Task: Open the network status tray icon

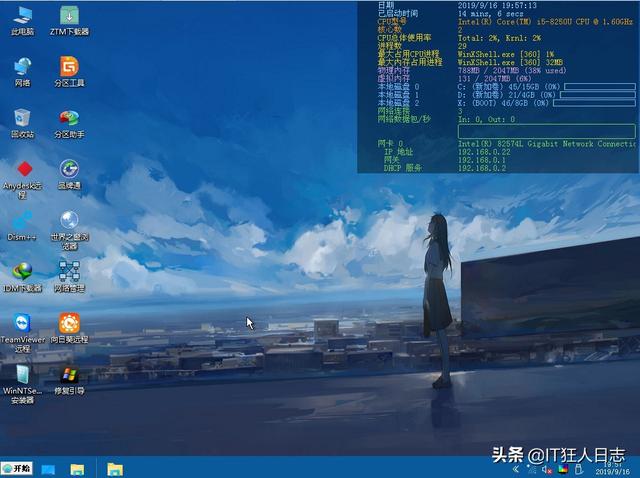Action: tap(531, 469)
